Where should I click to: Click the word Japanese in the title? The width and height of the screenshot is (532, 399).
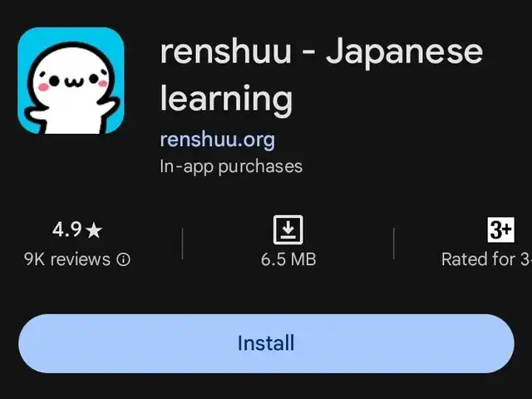(x=404, y=52)
